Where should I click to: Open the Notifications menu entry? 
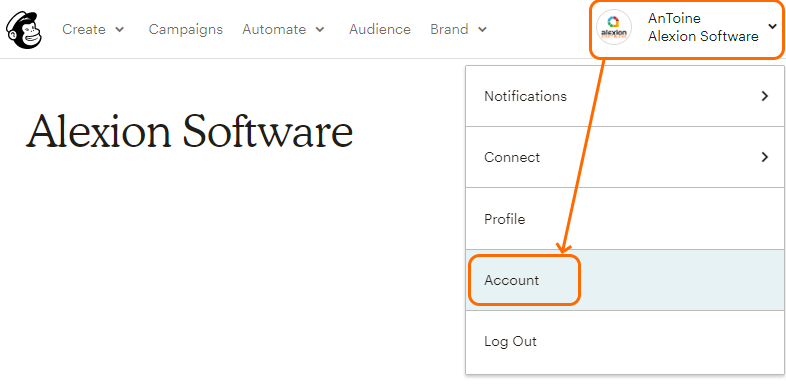[x=625, y=96]
